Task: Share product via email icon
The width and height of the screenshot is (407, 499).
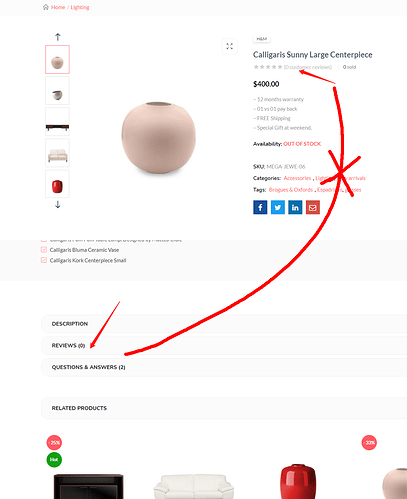Action: [313, 207]
